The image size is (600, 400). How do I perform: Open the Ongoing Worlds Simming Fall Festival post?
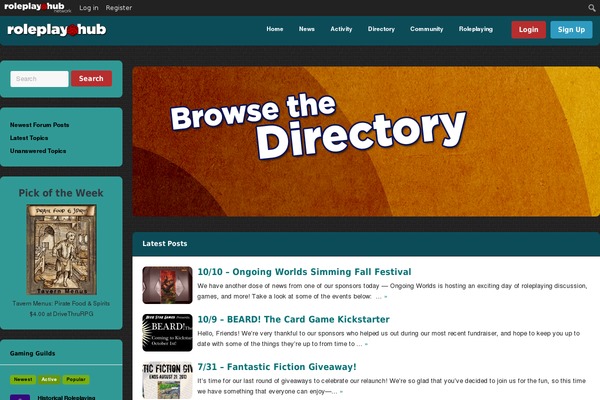pyautogui.click(x=304, y=272)
